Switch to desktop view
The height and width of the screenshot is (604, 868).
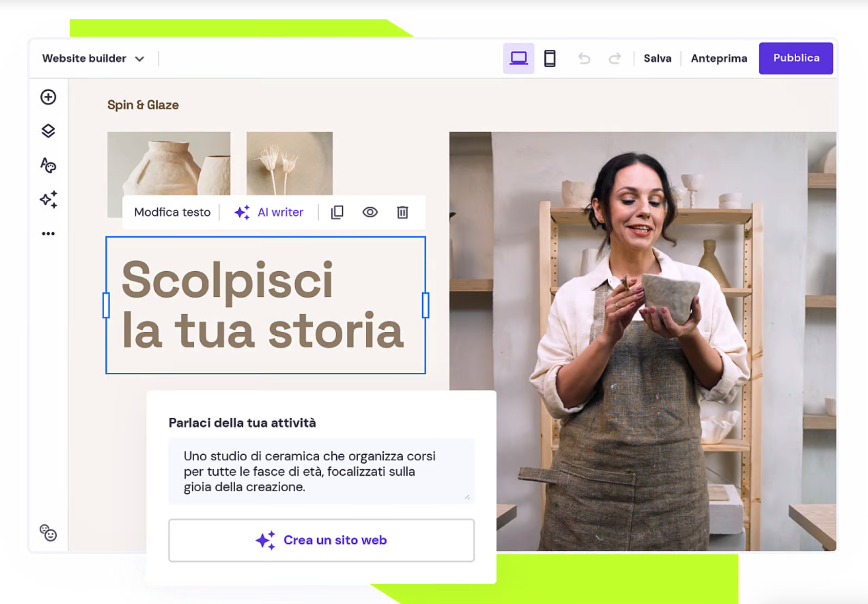519,58
